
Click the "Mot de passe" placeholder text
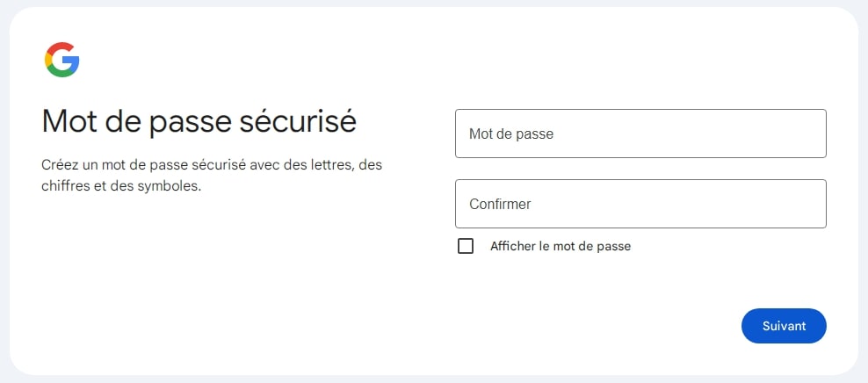pos(510,134)
